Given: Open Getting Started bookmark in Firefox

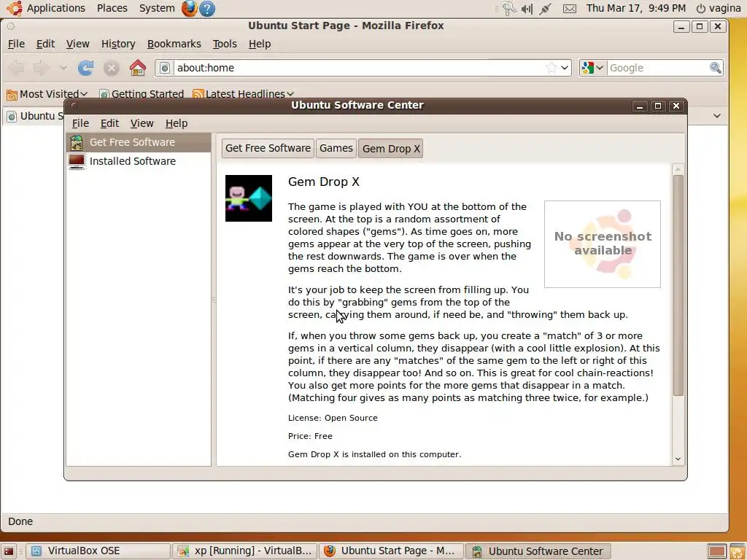Looking at the screenshot, I should (142, 94).
